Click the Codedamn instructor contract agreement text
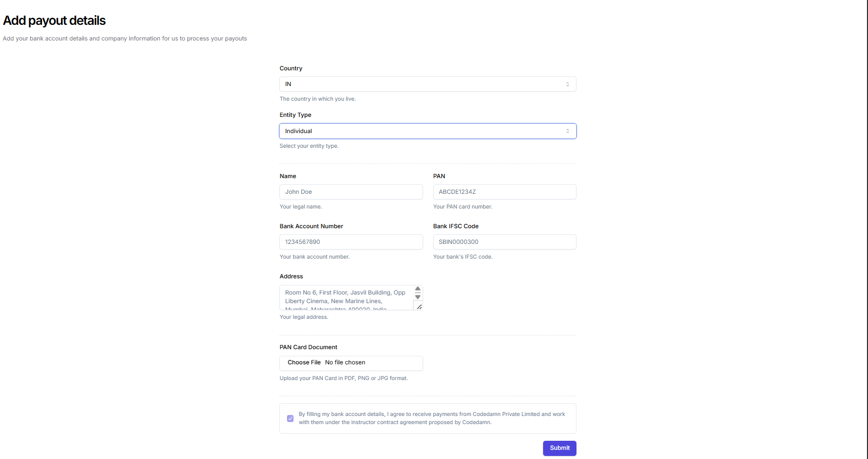868x459 pixels. 431,418
